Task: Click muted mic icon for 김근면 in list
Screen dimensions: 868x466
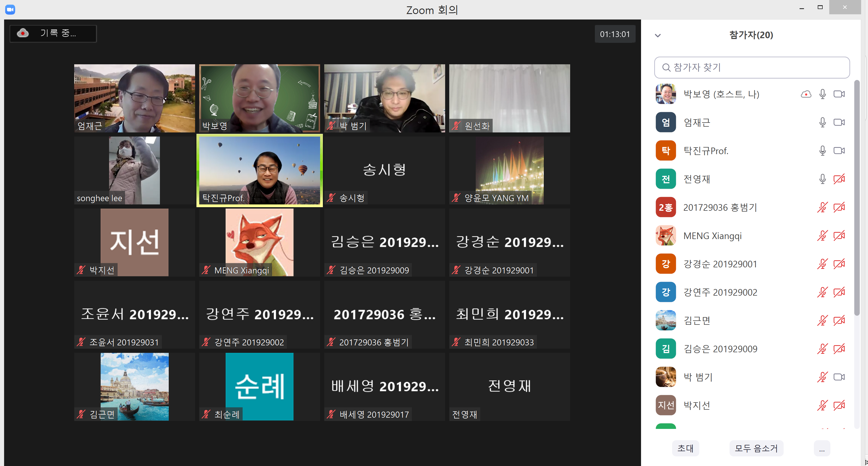Action: (822, 320)
